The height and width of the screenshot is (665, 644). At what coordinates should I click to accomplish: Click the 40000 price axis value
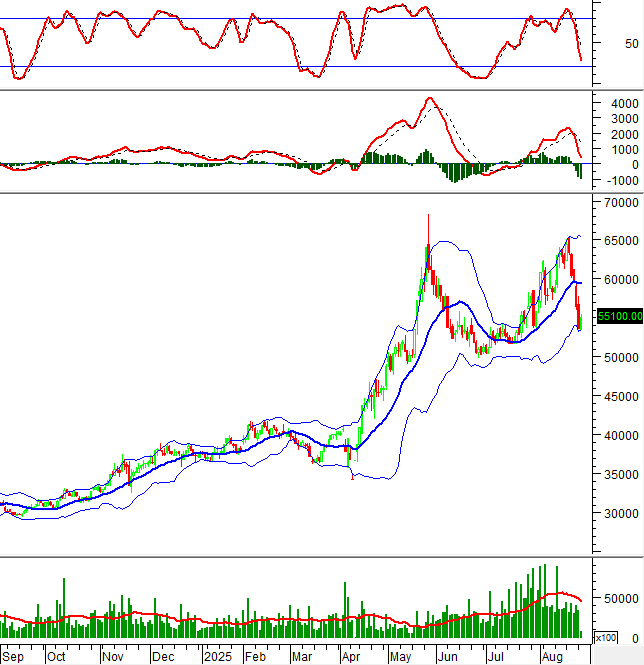tap(622, 436)
